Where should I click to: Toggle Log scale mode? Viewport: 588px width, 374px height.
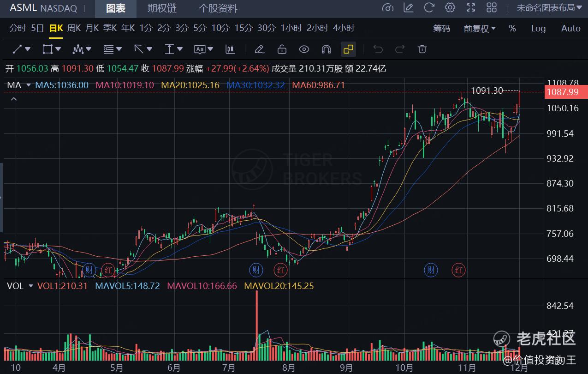(538, 28)
